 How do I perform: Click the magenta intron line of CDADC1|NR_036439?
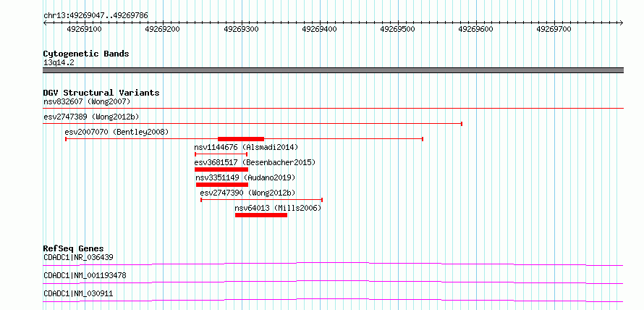pos(333,264)
